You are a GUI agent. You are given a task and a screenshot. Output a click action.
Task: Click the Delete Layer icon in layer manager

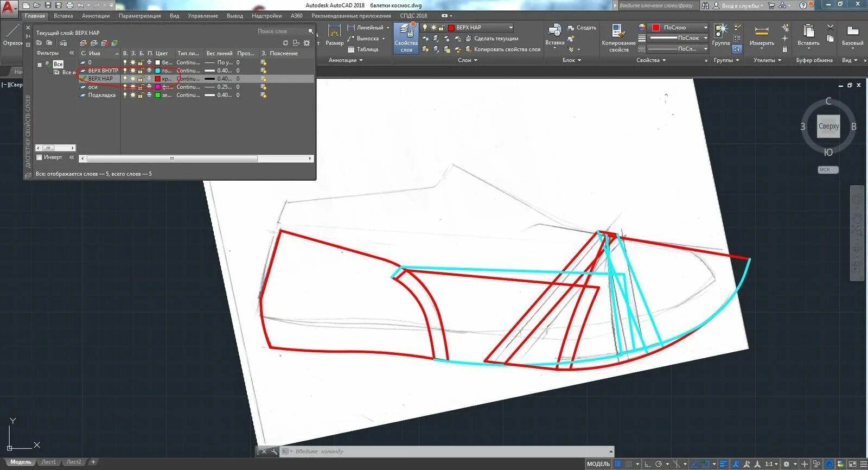105,43
